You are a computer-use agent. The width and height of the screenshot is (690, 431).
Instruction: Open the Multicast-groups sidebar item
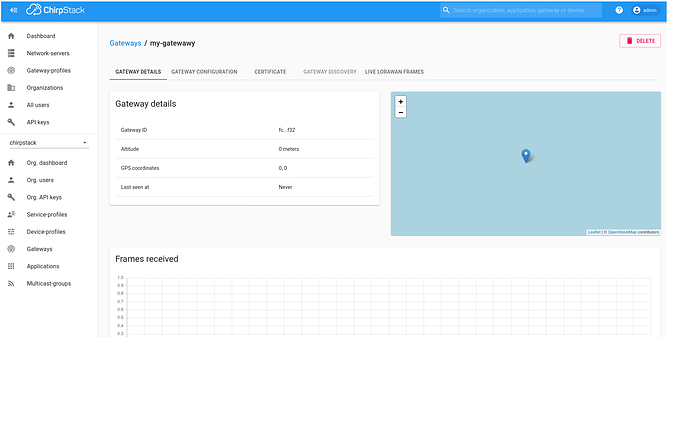point(48,284)
